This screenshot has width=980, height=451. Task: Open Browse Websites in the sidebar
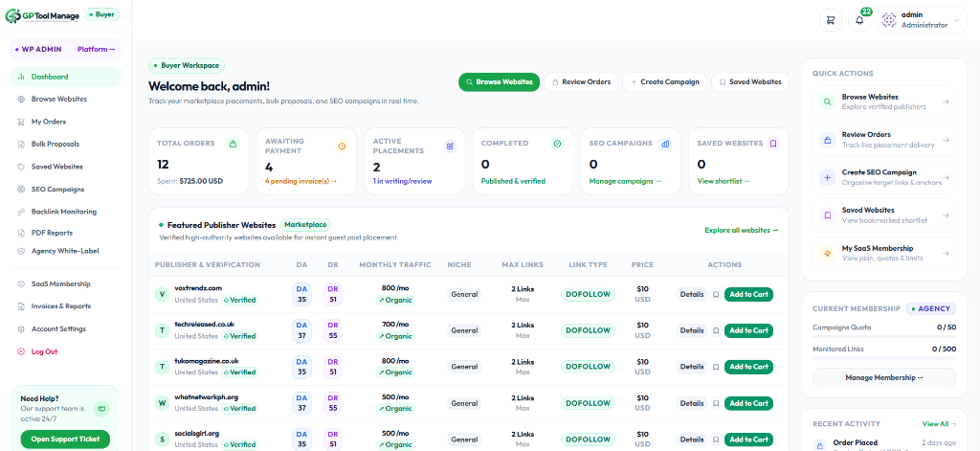tap(65, 100)
